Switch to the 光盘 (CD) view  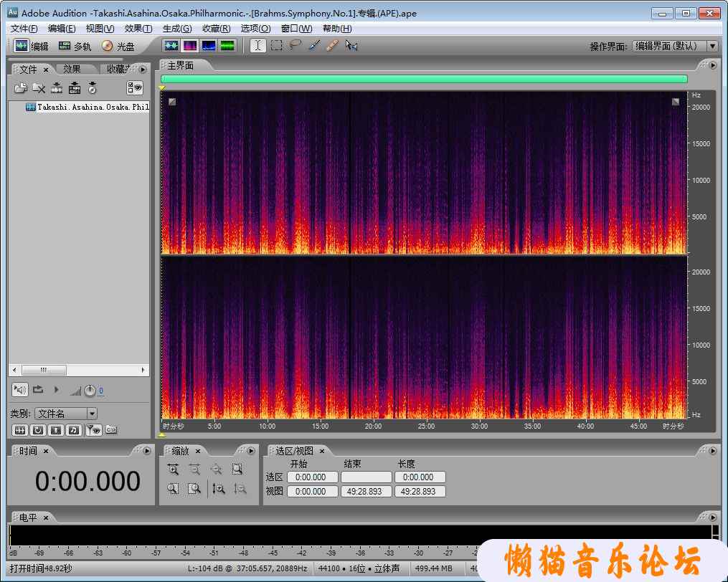[x=118, y=46]
